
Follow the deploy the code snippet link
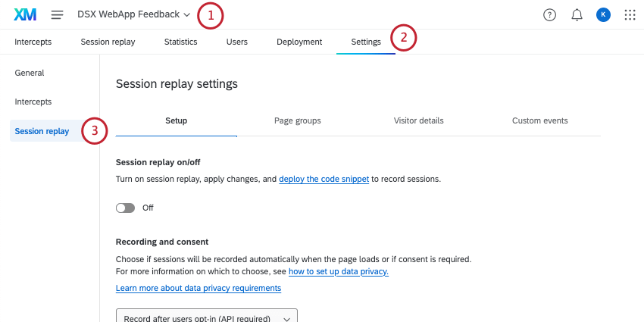[x=324, y=179]
